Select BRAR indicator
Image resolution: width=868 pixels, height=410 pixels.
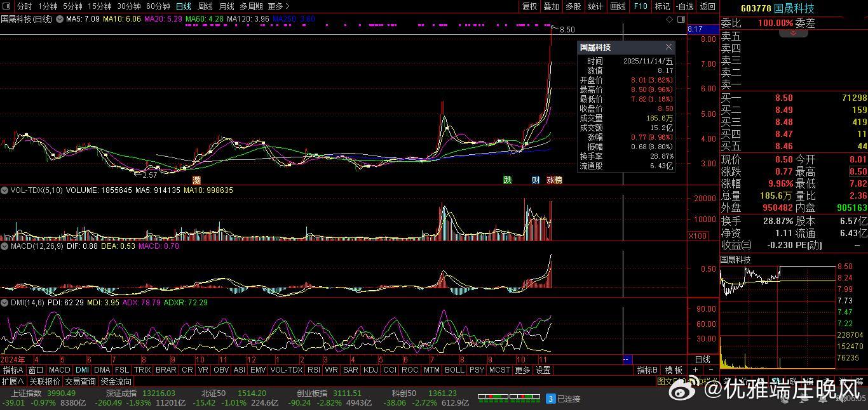[166, 370]
